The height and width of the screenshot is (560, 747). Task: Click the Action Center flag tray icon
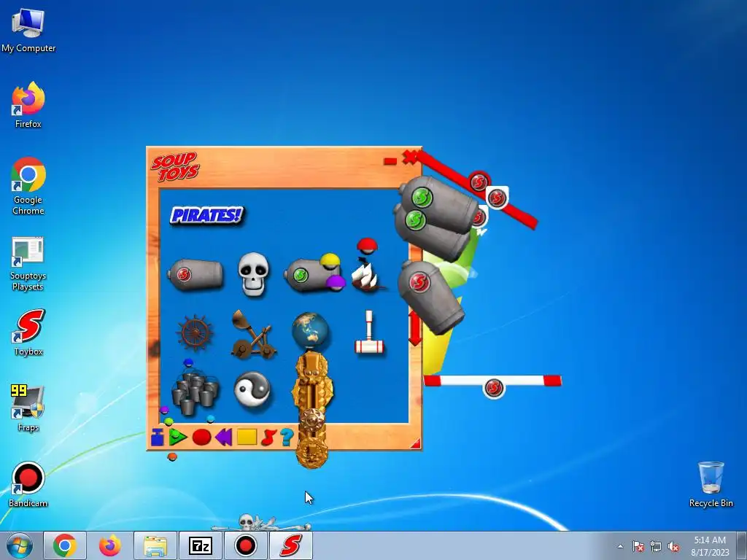coord(638,546)
